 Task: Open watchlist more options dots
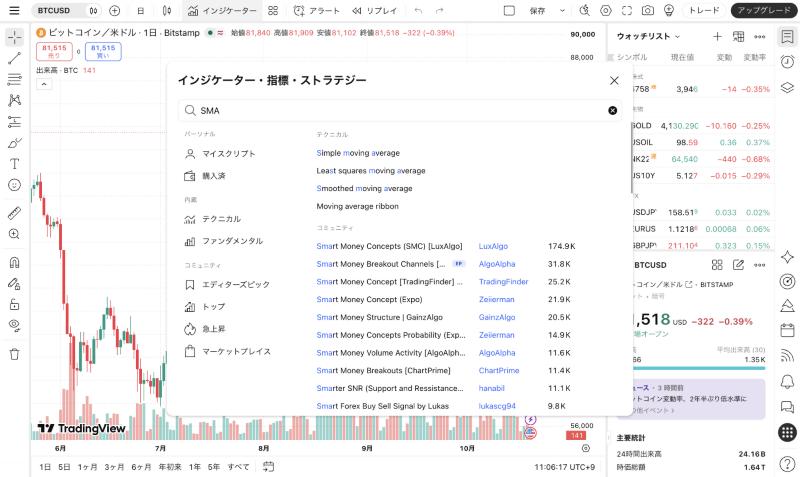[760, 36]
